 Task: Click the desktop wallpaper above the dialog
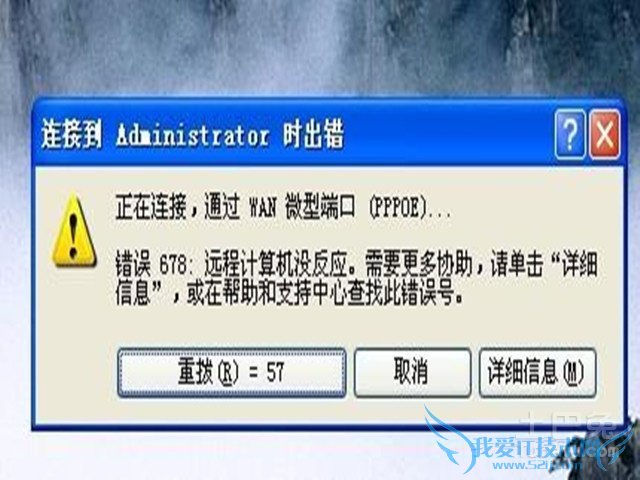(320, 47)
